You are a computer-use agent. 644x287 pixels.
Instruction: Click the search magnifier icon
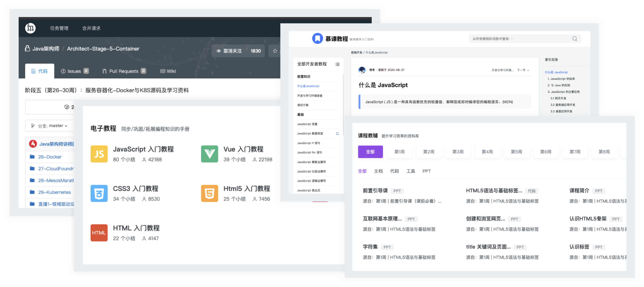coord(575,39)
